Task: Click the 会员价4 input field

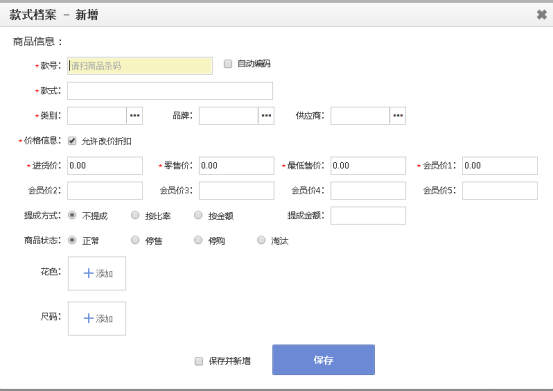Action: (x=368, y=191)
